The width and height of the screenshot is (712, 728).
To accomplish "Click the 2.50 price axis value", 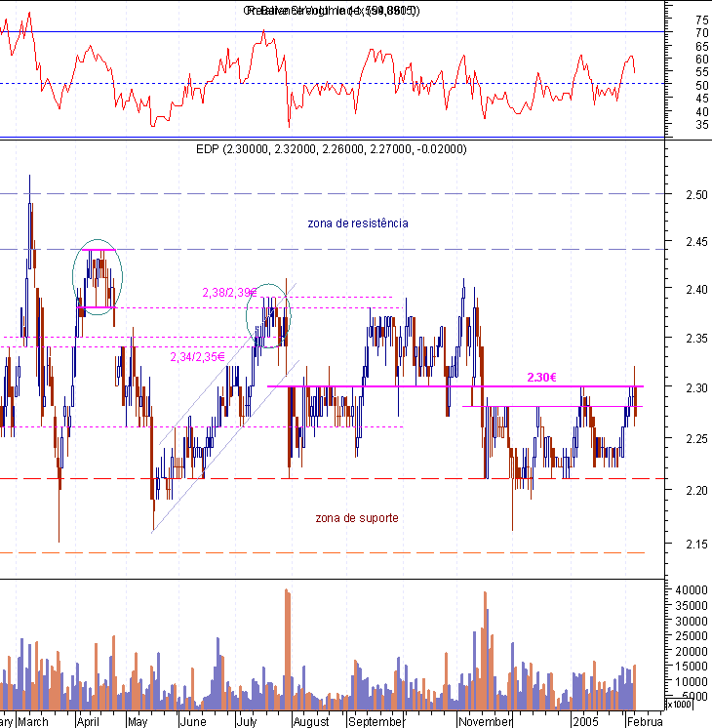I will tap(696, 195).
